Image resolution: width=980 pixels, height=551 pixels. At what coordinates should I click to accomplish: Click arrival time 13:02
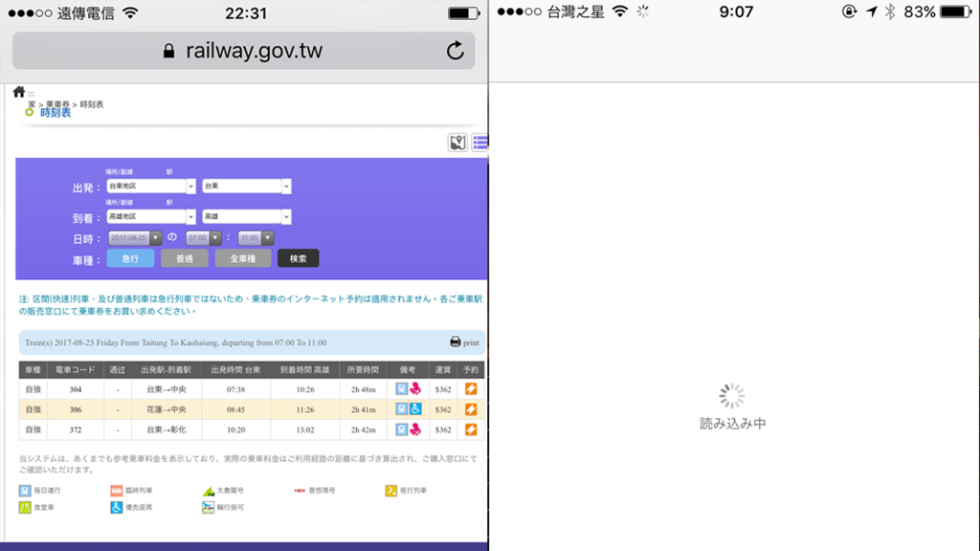305,430
